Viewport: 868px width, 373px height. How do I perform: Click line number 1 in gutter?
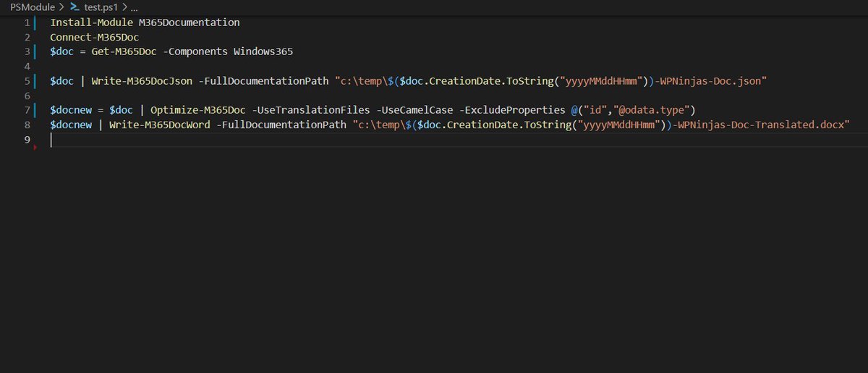click(x=27, y=22)
